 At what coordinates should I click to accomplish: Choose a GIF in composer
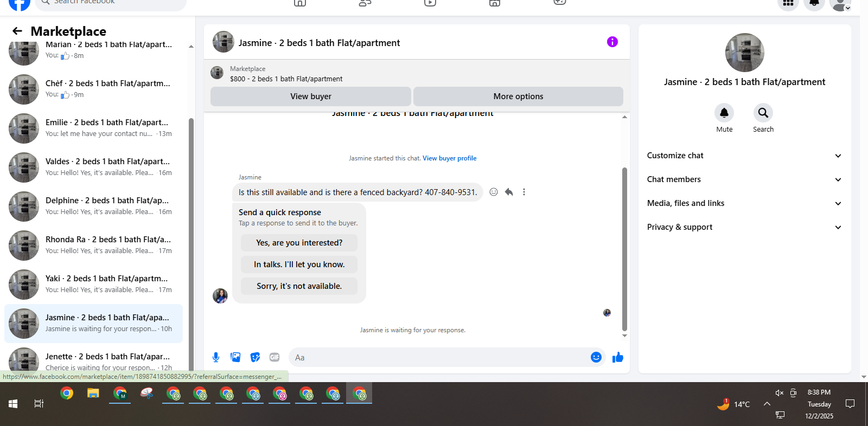275,357
